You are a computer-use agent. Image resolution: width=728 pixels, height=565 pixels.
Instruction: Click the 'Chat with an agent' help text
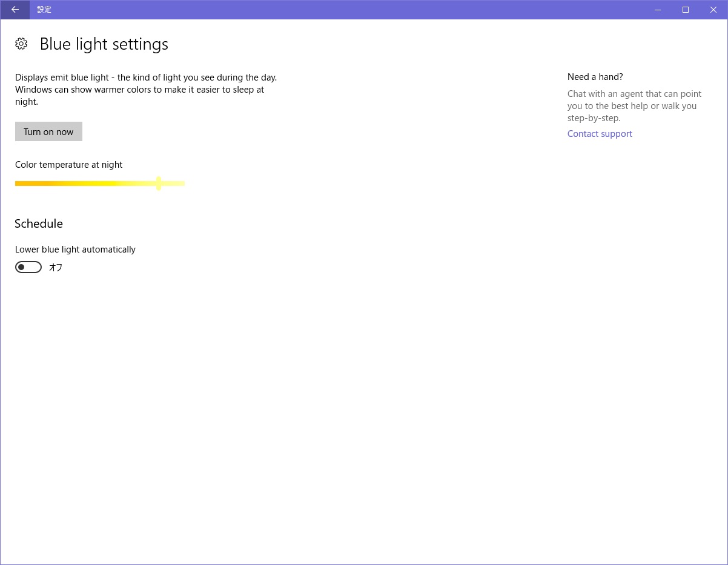(x=635, y=106)
